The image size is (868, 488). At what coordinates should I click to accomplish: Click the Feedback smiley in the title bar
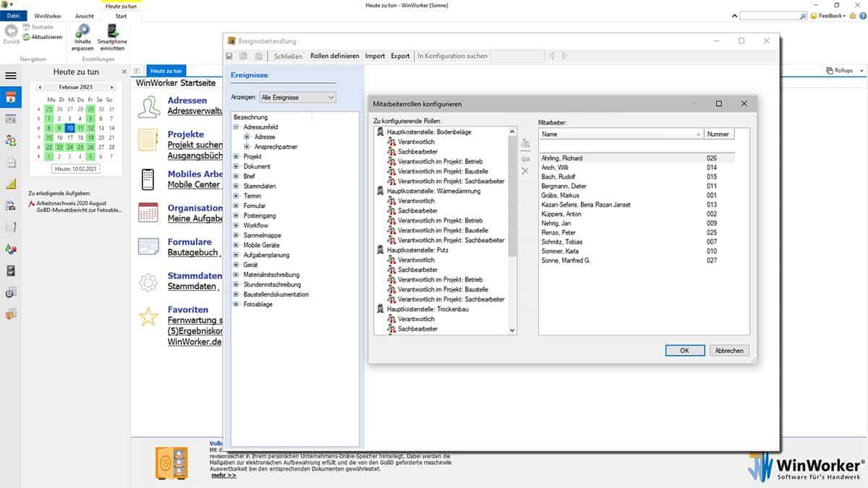814,15
